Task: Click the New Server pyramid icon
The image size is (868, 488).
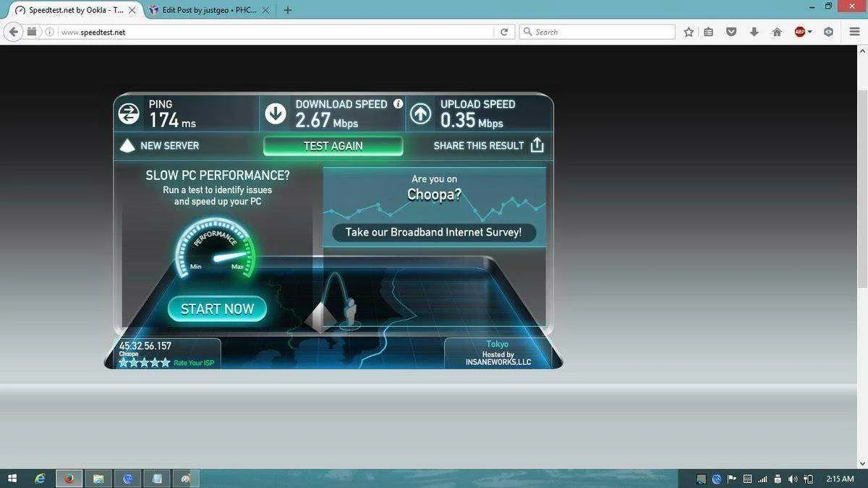Action: point(127,145)
